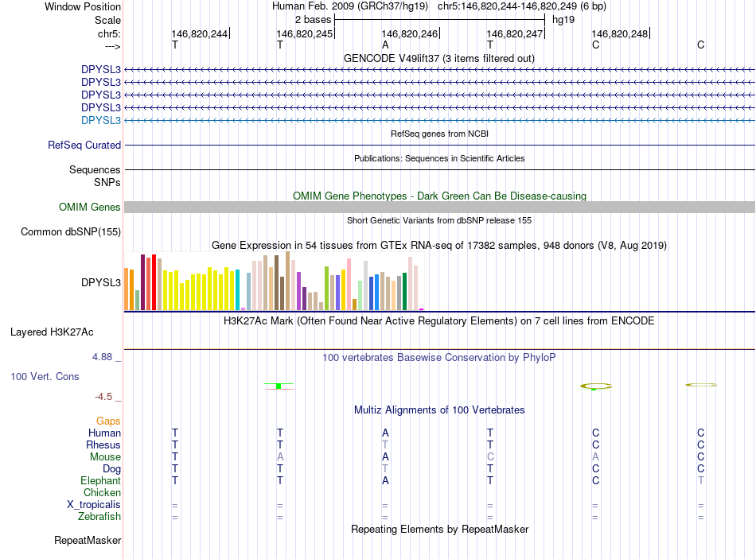The width and height of the screenshot is (756, 559).
Task: Open the RefSeq Curated track label
Action: (84, 145)
